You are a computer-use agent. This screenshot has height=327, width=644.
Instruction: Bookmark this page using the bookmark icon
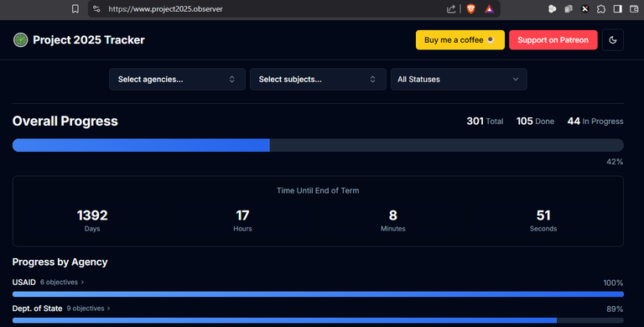tap(75, 8)
